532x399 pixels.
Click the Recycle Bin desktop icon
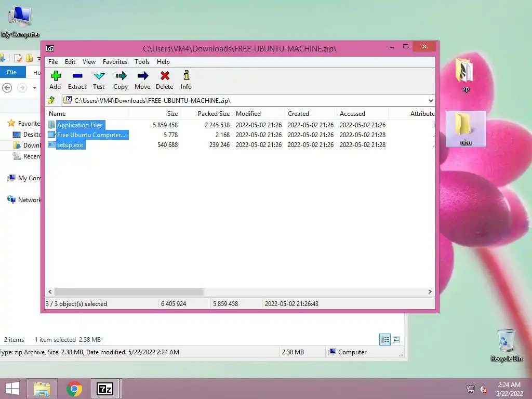[506, 345]
